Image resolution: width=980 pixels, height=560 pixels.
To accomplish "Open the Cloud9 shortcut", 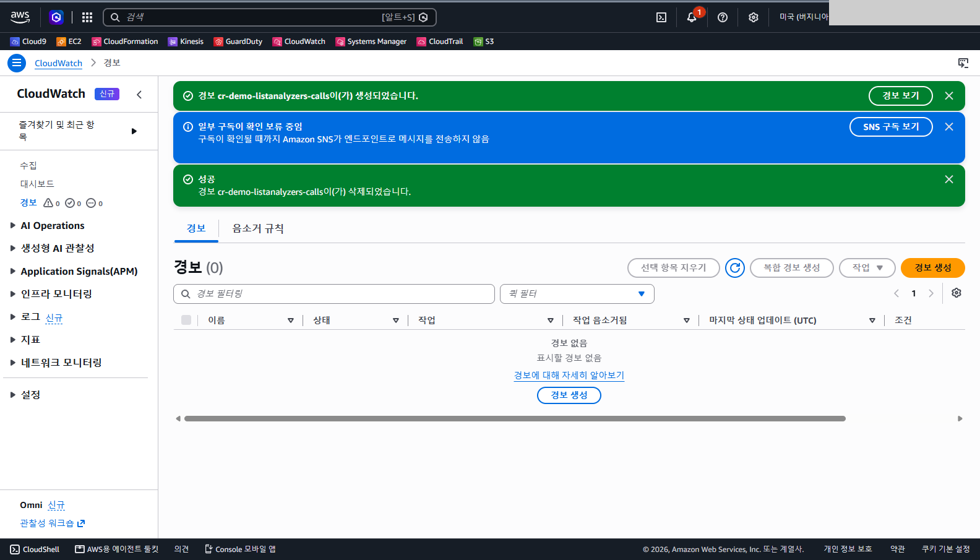I will (x=28, y=41).
